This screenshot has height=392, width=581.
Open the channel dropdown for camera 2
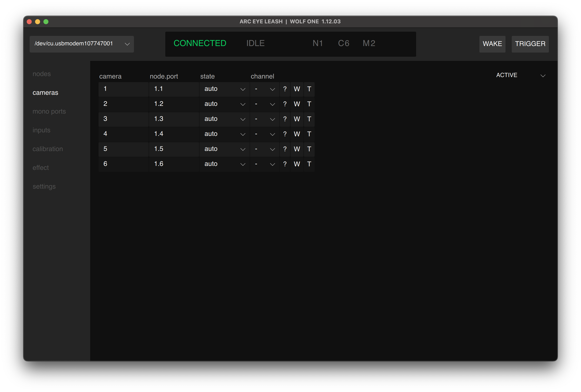click(x=264, y=104)
